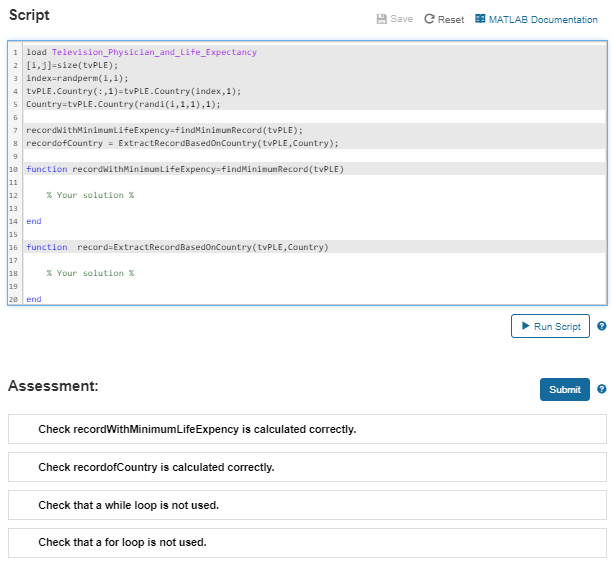Viewport: 613px width, 565px height.
Task: Click the 'end' keyword on line 14
Action: 34,221
